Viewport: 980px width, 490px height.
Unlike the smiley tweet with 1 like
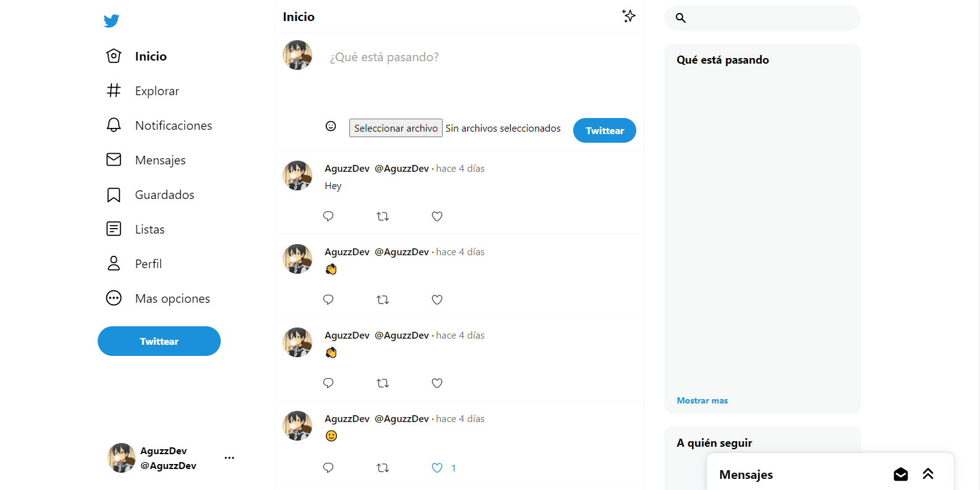437,468
